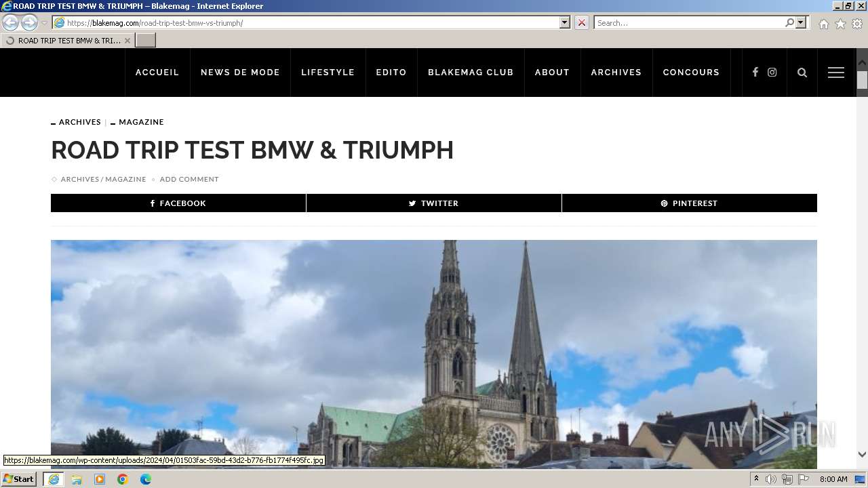Screen dimensions: 868x488
Task: Click Show Desktop button at taskbar end
Action: click(x=861, y=479)
